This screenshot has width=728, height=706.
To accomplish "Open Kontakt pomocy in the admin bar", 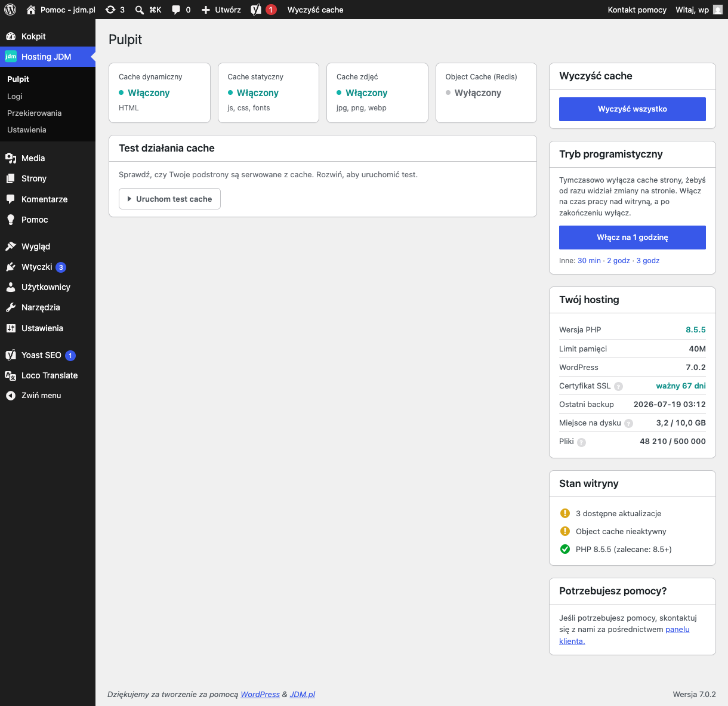I will click(x=637, y=10).
